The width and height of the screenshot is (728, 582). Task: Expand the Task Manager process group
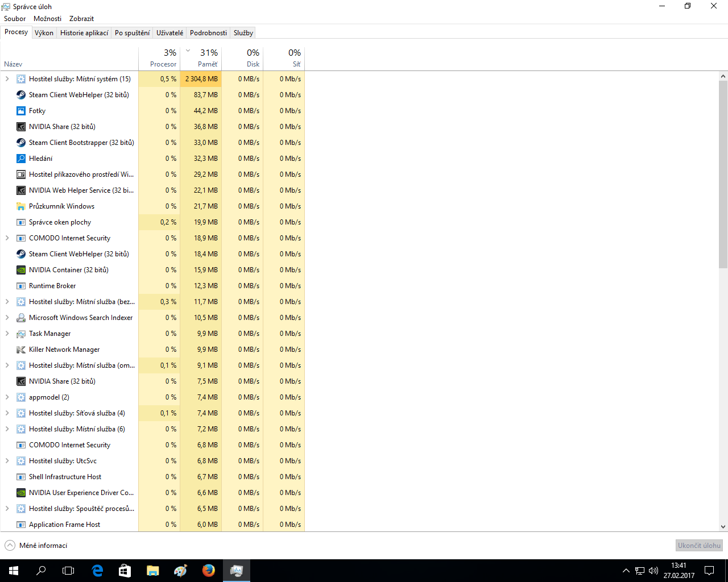(7, 334)
